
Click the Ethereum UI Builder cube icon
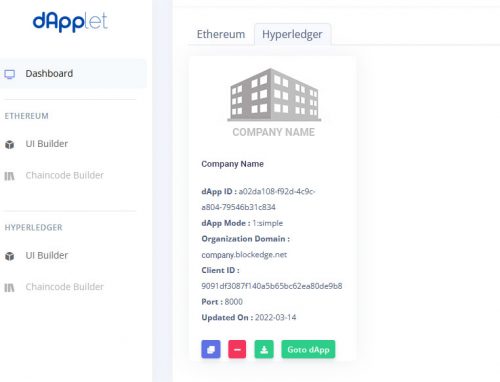tap(10, 144)
